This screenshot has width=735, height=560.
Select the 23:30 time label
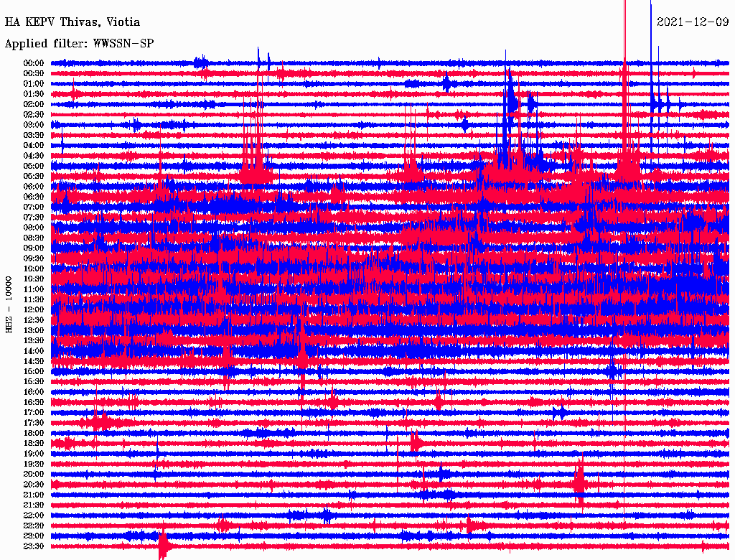tap(34, 546)
